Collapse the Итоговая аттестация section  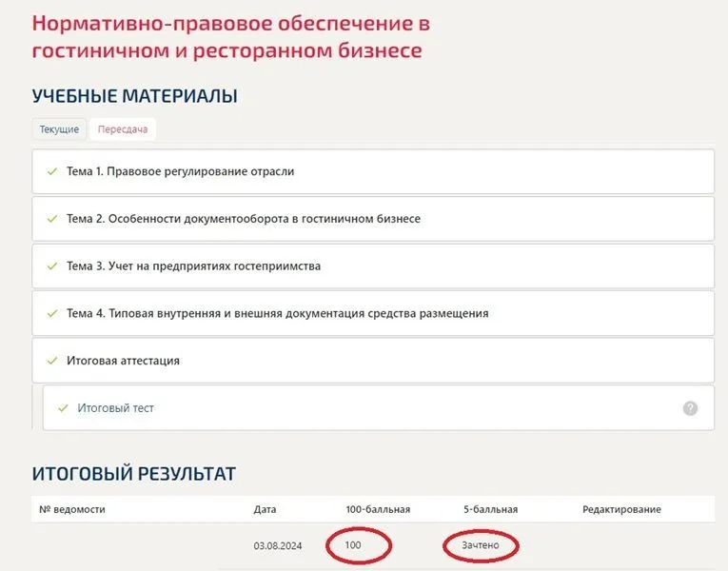pyautogui.click(x=123, y=361)
